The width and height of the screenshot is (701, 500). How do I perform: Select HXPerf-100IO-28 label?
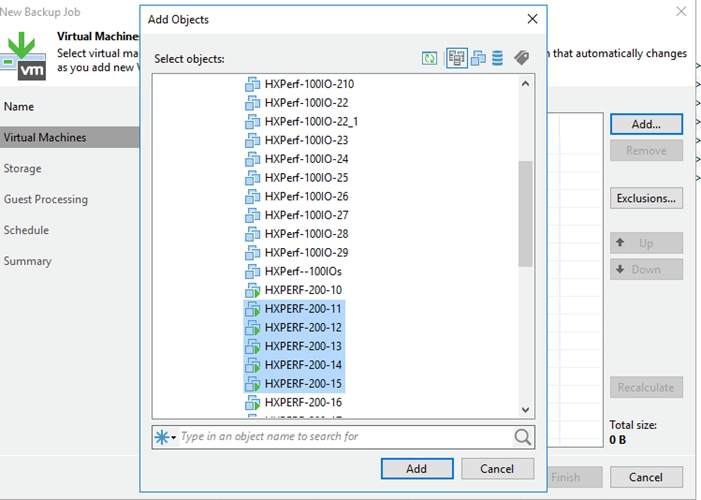click(306, 234)
